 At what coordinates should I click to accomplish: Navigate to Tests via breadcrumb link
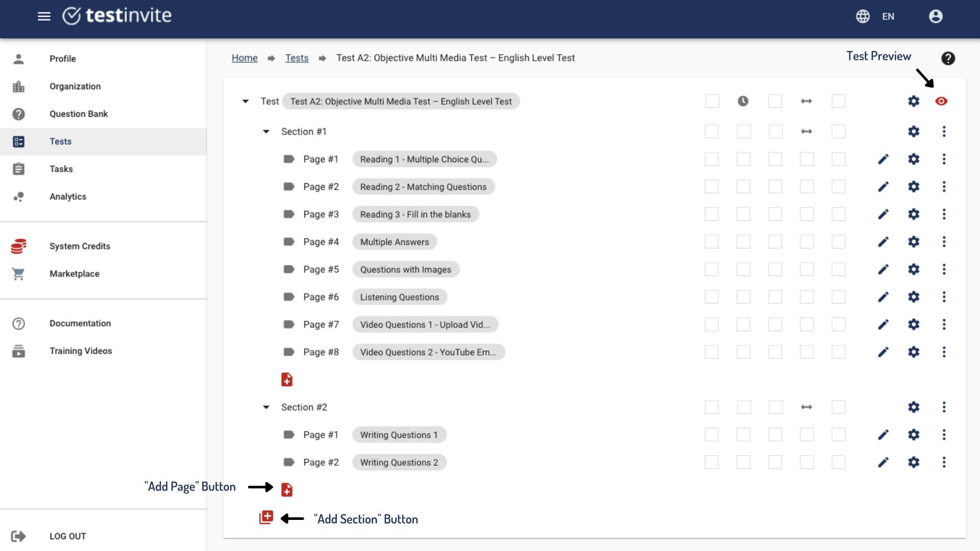point(297,58)
